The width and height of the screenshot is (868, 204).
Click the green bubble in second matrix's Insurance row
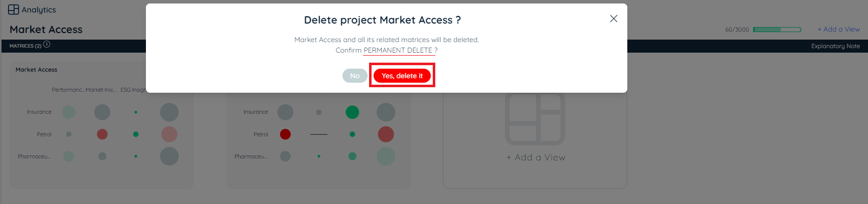tap(352, 112)
